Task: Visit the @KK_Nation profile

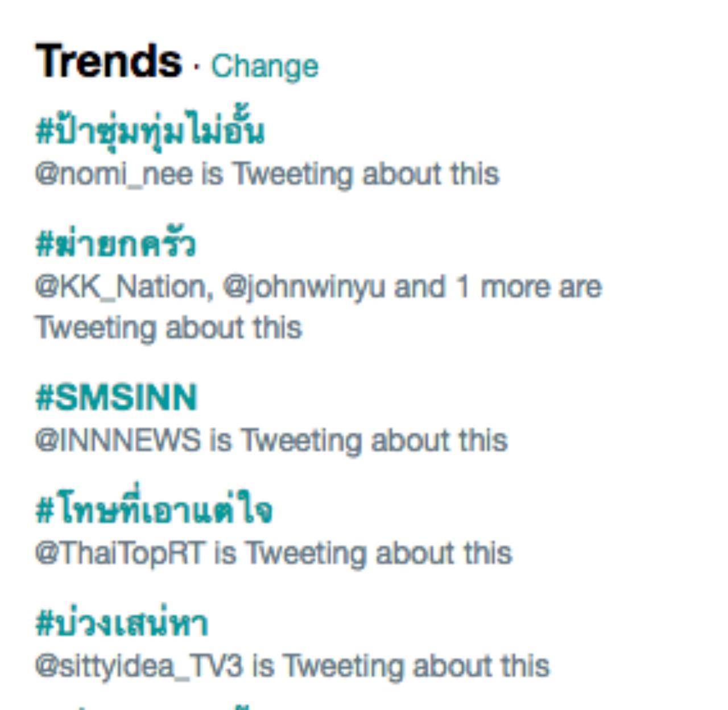Action: (x=123, y=287)
